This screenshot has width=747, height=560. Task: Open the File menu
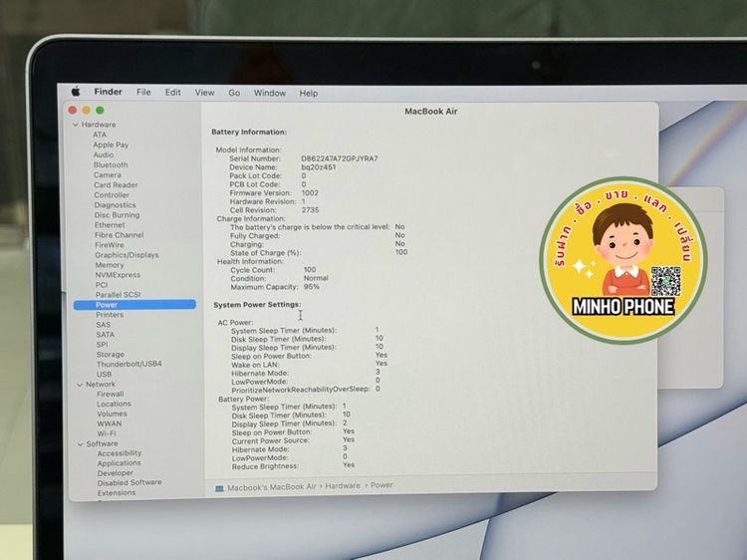(x=143, y=92)
